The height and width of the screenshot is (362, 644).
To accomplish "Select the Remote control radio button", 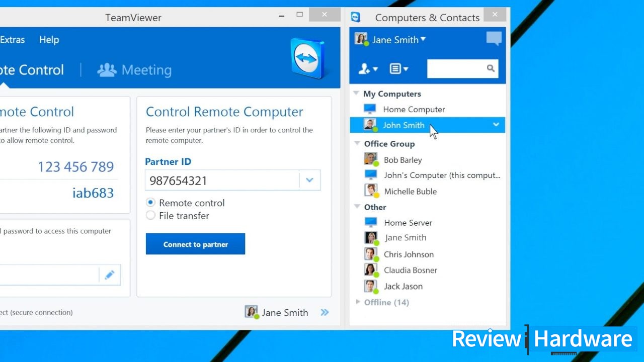I will (150, 203).
